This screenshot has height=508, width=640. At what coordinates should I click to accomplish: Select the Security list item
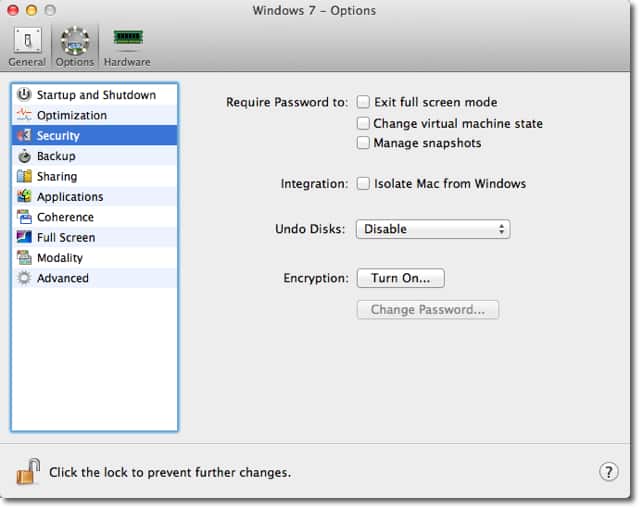[x=95, y=135]
